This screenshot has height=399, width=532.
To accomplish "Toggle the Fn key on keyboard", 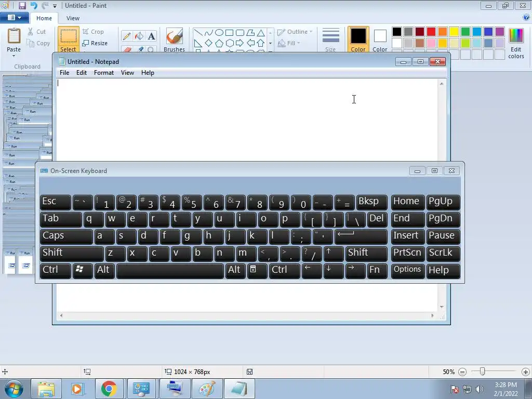I will click(x=377, y=271).
